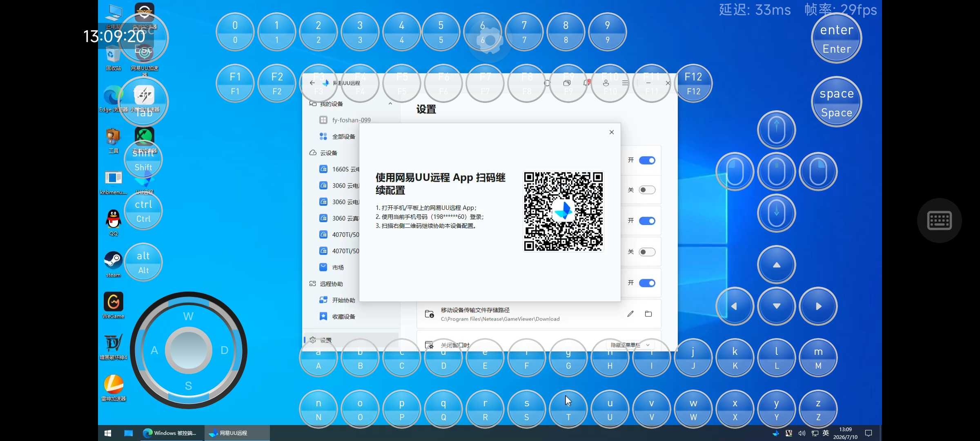The image size is (980, 441).
Task: Tap the virtual left mouse button
Action: point(735,171)
